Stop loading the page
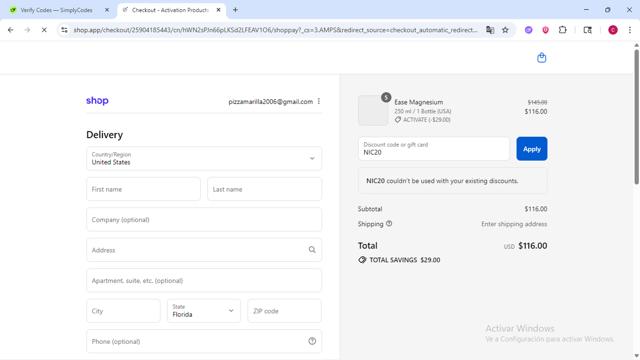640x360 pixels. pyautogui.click(x=44, y=30)
